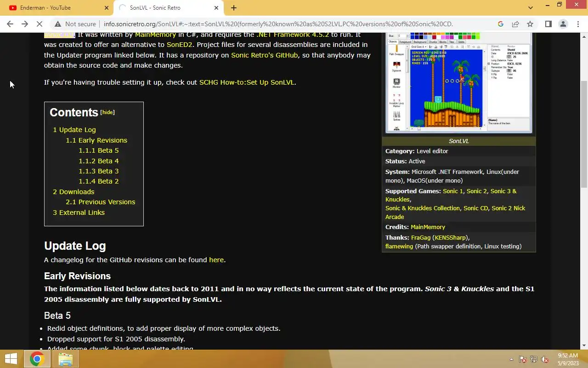Click the Action Center flag tray icon
The image size is (588, 368).
coord(523,359)
